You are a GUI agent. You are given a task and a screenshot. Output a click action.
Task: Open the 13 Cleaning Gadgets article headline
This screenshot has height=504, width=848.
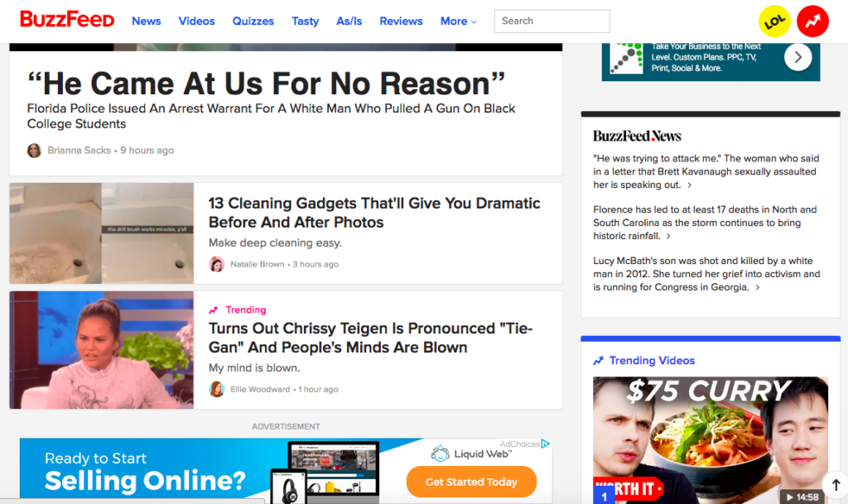click(374, 213)
